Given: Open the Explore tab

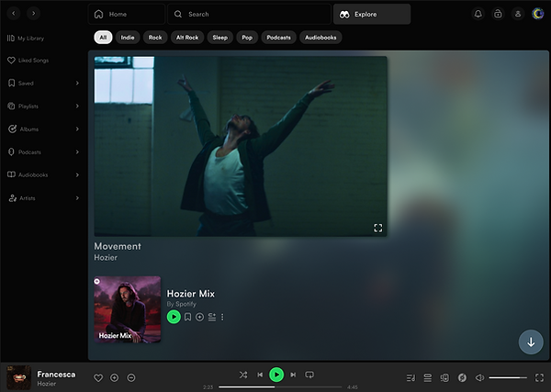Looking at the screenshot, I should click(x=372, y=14).
